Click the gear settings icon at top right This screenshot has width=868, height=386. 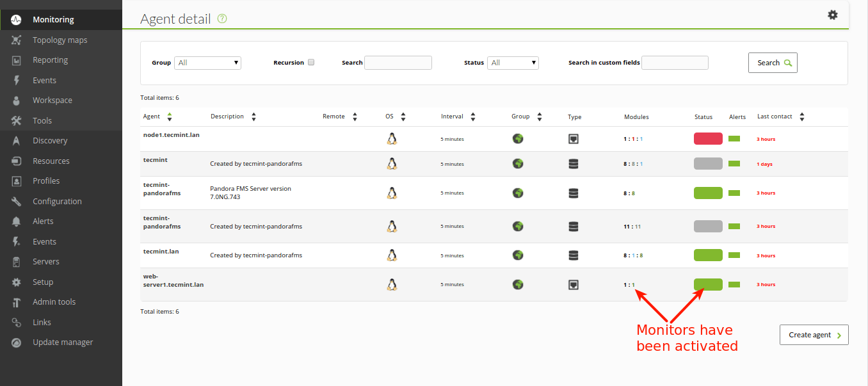(x=832, y=15)
